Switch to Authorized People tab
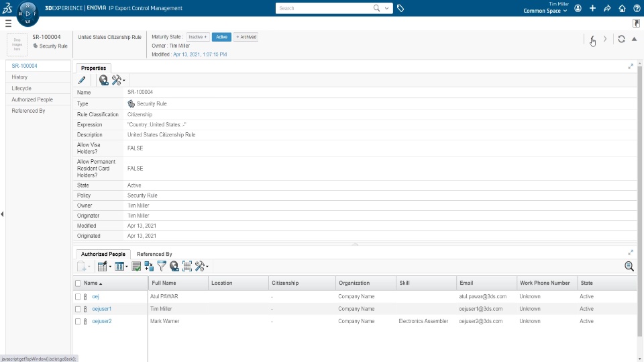This screenshot has height=362, width=644. tap(103, 255)
